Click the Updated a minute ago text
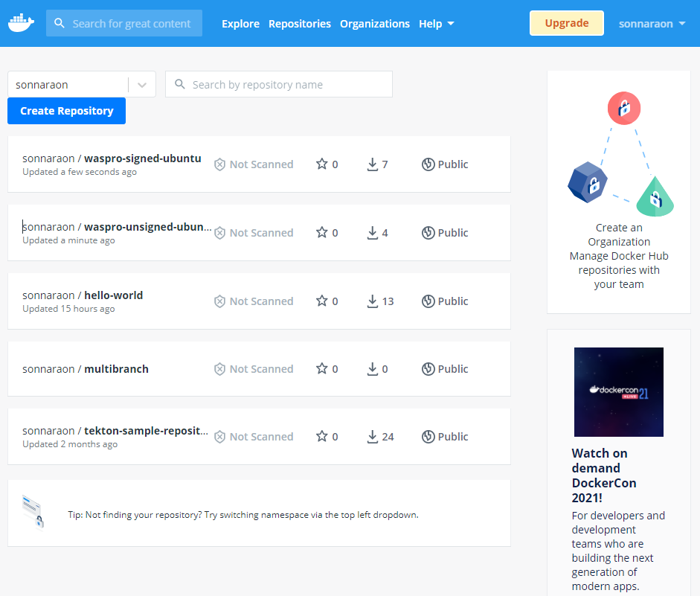This screenshot has height=596, width=700. pos(68,240)
